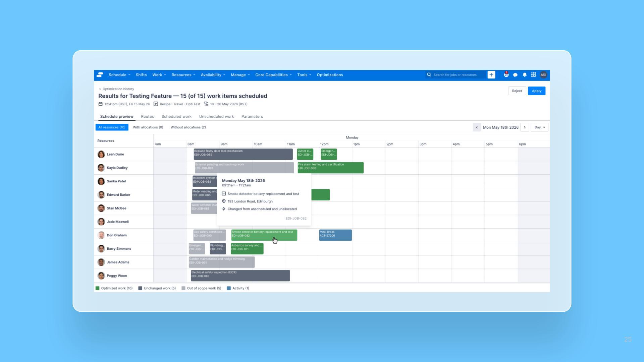The width and height of the screenshot is (644, 362).
Task: Click Edward Barker's avatar
Action: click(101, 195)
